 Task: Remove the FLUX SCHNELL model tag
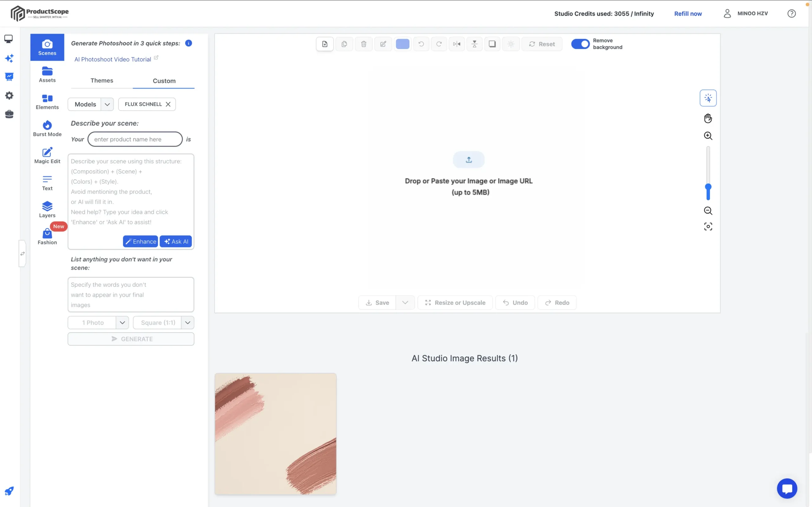point(168,104)
